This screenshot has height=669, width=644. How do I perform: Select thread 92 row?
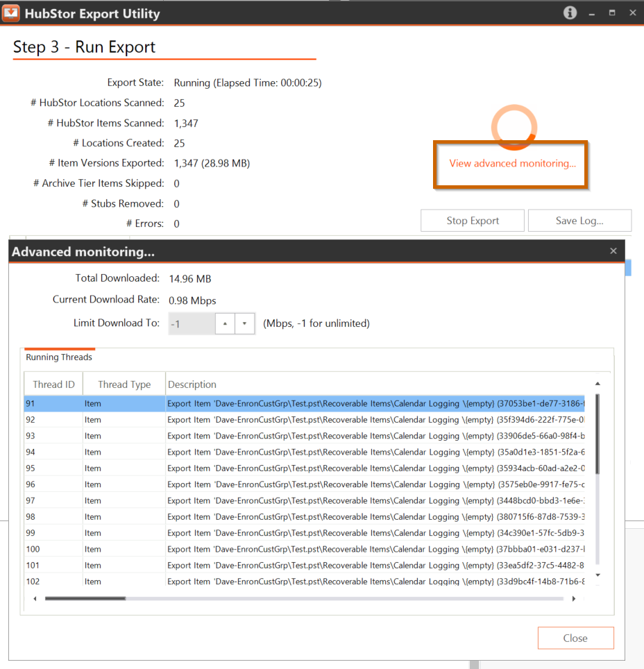point(304,420)
